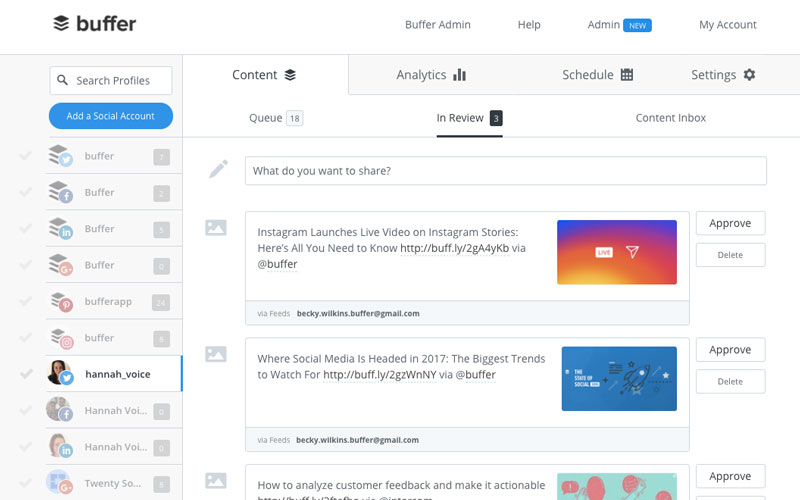Click the Buffer logo in header
This screenshot has width=800, height=500.
tap(94, 24)
